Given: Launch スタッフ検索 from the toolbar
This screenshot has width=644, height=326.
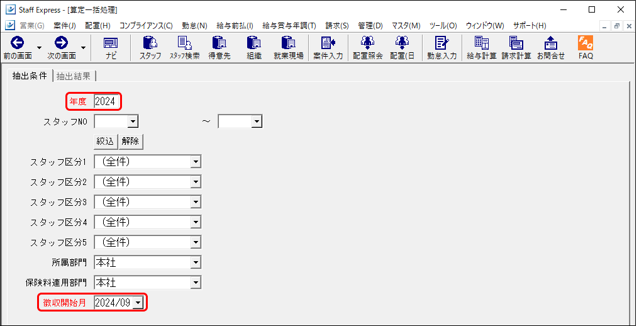Looking at the screenshot, I should point(184,47).
